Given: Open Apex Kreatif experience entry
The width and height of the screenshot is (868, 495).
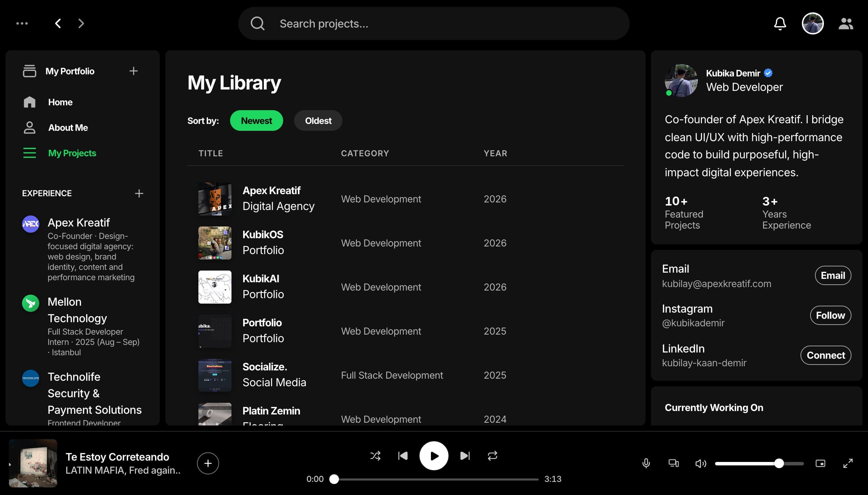Looking at the screenshot, I should coord(83,249).
